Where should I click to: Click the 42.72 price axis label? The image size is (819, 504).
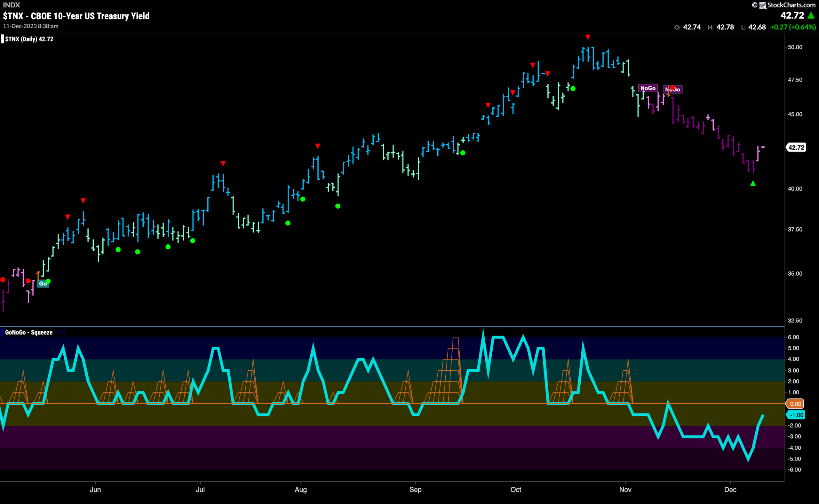[x=796, y=147]
